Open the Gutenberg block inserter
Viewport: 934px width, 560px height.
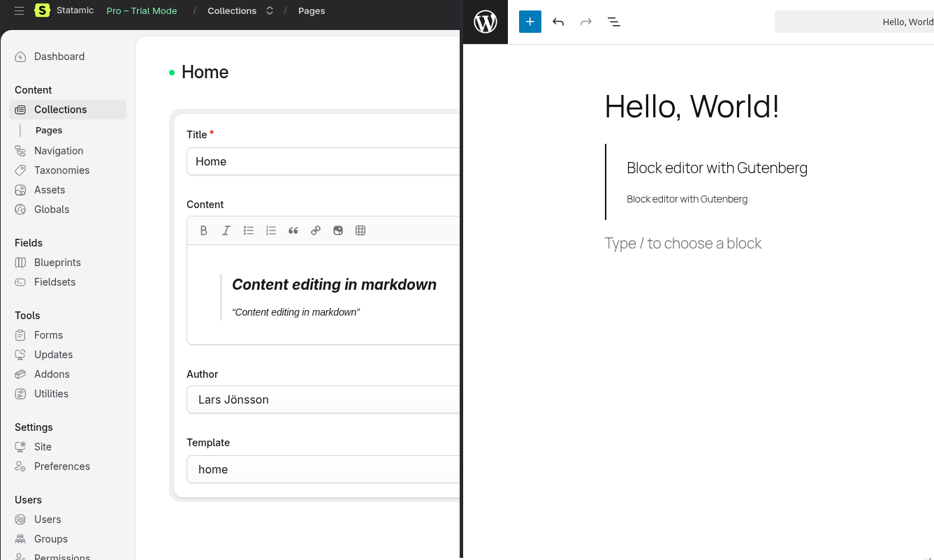(x=530, y=22)
